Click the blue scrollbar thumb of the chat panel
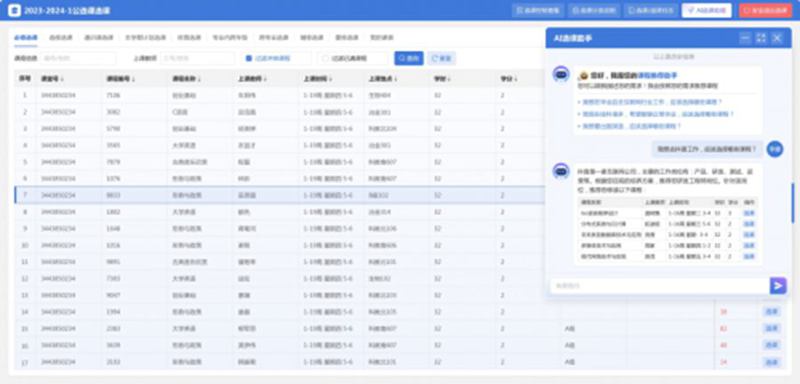The height and width of the screenshot is (384, 800). point(792,203)
